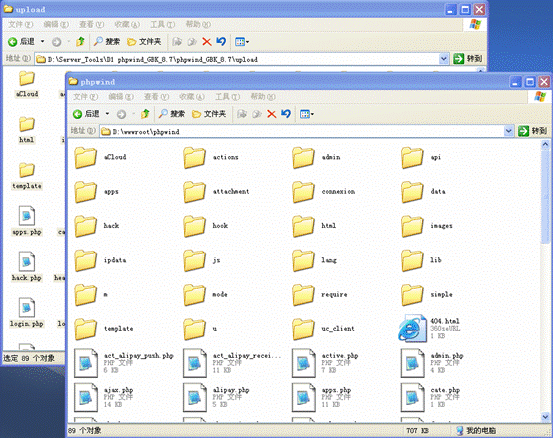Click Search in upload window toolbar

(107, 42)
